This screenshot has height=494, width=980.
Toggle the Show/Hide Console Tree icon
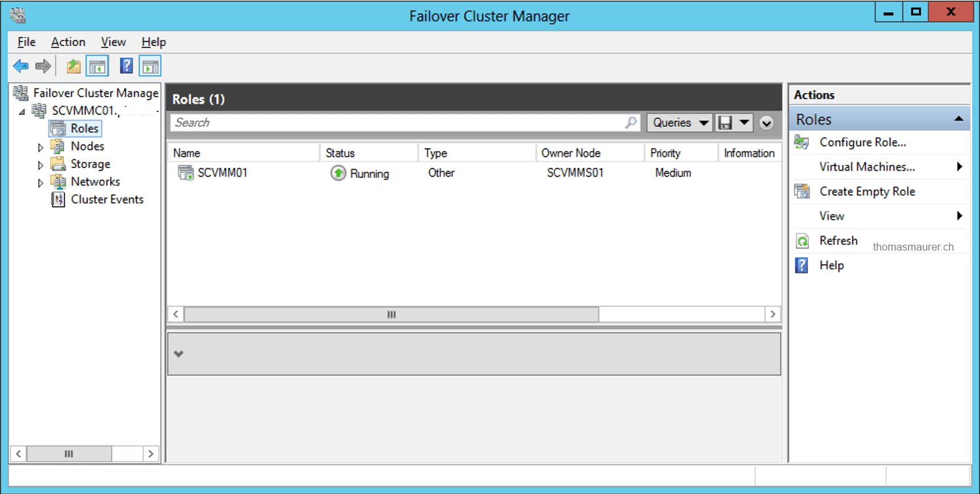pyautogui.click(x=98, y=66)
